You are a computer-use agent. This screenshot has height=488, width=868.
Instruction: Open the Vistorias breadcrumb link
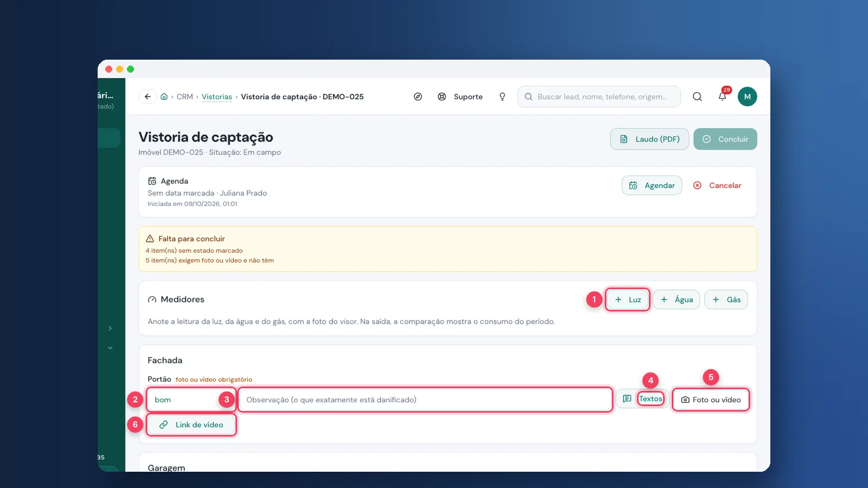217,97
